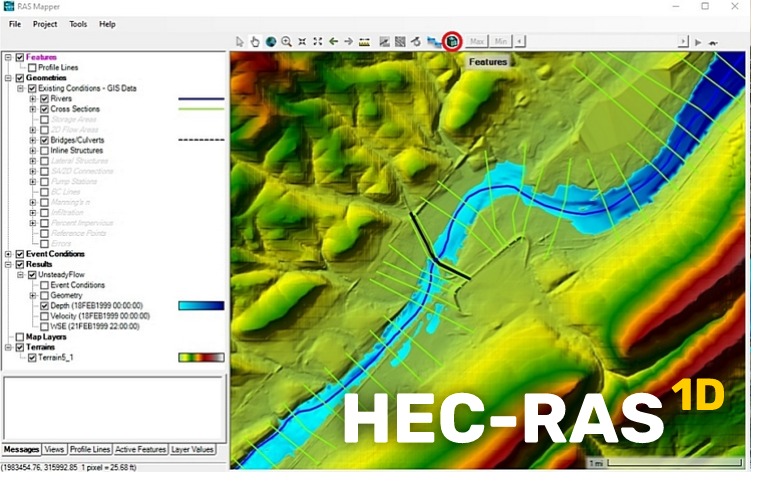Switch to the Profile Lines tab
Screen dimensions: 760x486
(x=90, y=449)
